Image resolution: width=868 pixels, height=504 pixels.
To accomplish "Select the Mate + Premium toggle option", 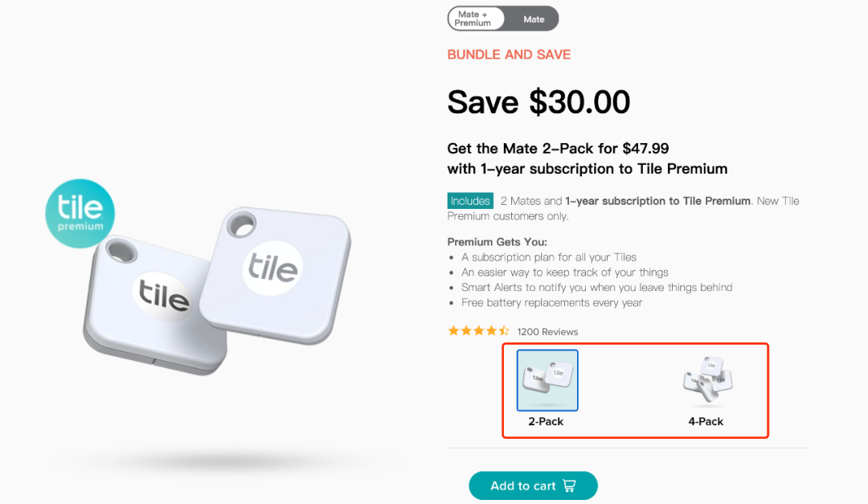I will pos(473,18).
